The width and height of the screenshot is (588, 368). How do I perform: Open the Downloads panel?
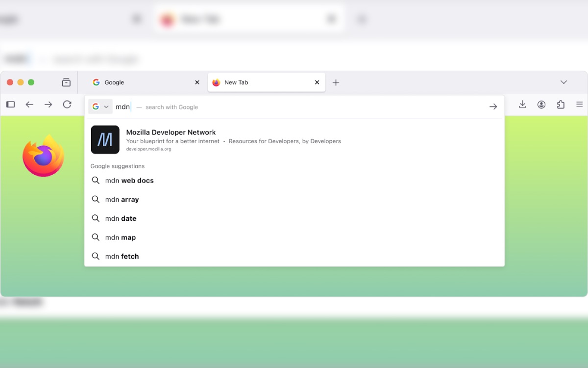click(x=522, y=105)
